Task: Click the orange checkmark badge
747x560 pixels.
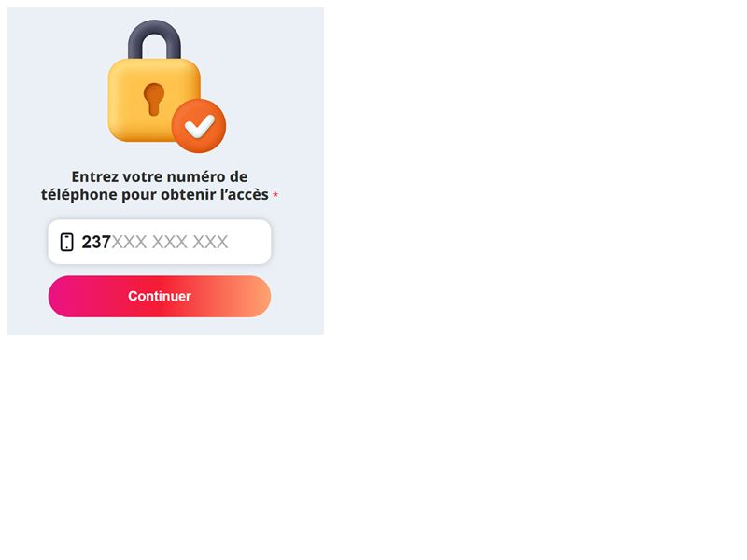Action: (x=199, y=126)
